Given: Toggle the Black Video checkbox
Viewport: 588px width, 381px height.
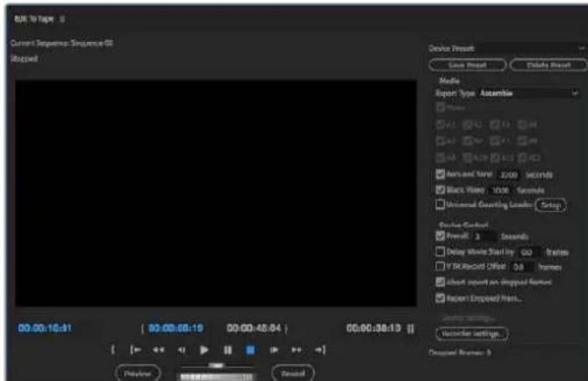Looking at the screenshot, I should tap(441, 190).
